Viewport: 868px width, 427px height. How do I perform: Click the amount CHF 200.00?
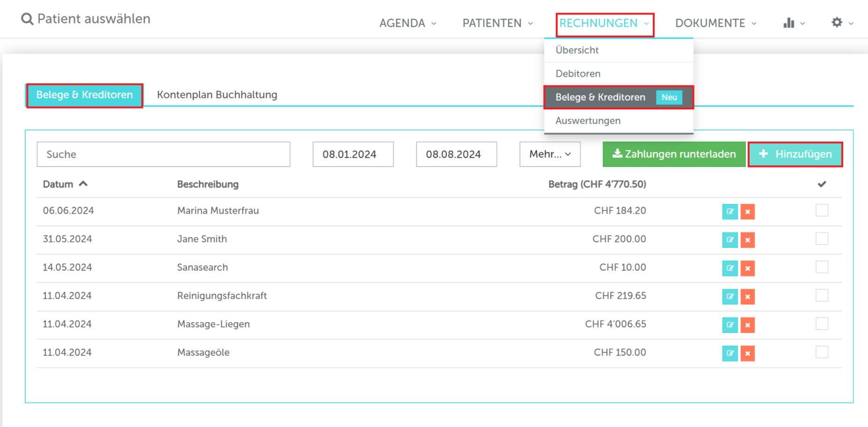[x=619, y=239]
